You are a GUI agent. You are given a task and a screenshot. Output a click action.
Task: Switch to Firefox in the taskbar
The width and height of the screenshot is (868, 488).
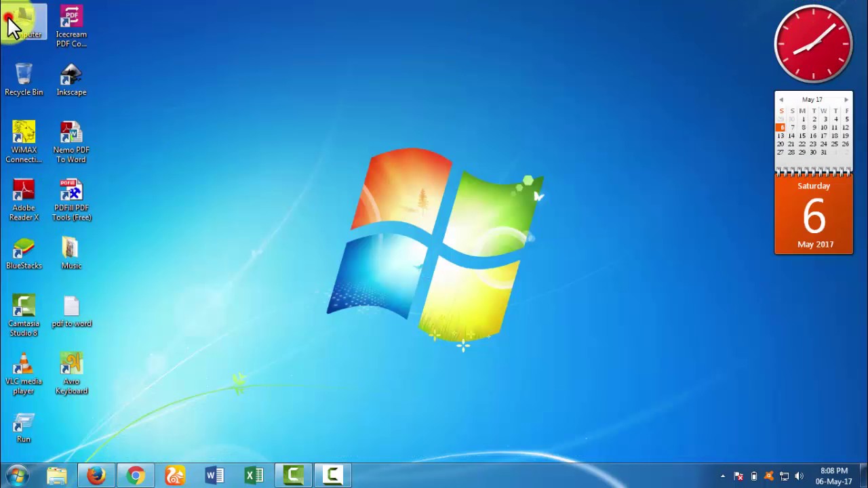pyautogui.click(x=96, y=475)
